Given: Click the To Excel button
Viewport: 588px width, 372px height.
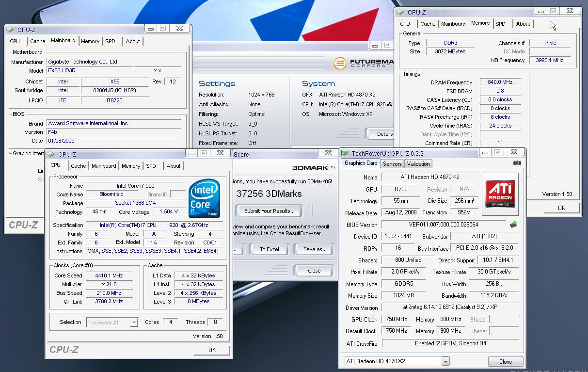Looking at the screenshot, I should coord(269,249).
